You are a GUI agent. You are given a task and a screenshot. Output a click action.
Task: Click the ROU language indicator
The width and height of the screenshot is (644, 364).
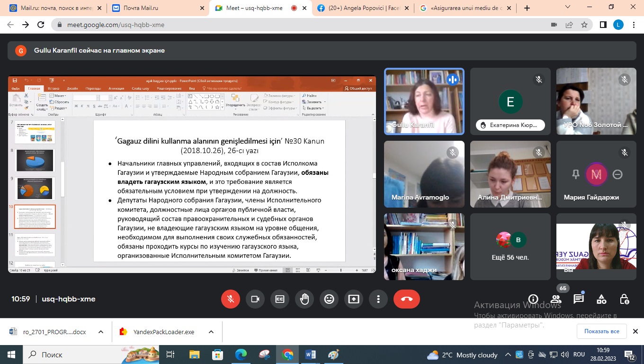(x=579, y=355)
